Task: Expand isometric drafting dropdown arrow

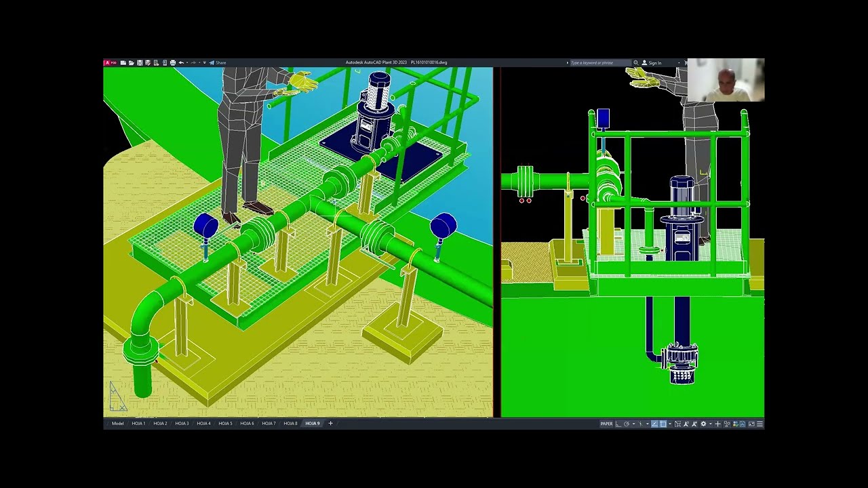Action: (648, 424)
